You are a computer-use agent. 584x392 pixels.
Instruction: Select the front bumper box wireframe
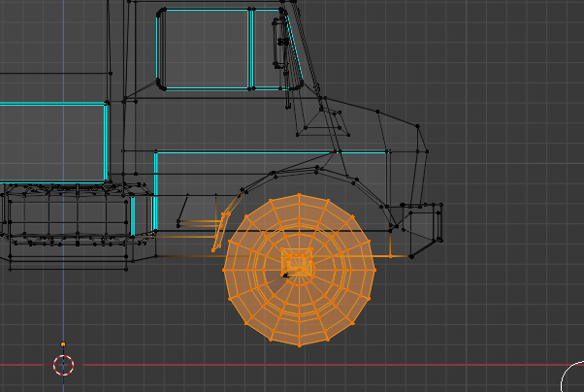point(422,229)
